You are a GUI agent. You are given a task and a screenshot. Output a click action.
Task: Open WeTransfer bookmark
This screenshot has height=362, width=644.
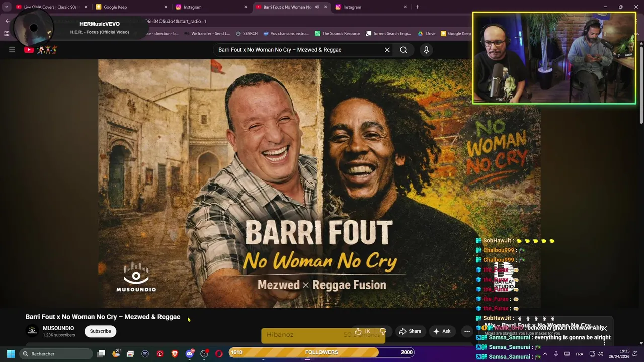click(x=207, y=34)
